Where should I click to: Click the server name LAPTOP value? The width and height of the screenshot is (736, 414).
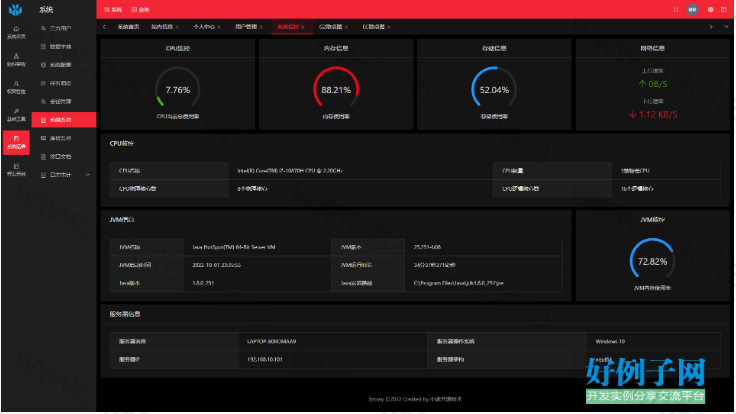(271, 341)
